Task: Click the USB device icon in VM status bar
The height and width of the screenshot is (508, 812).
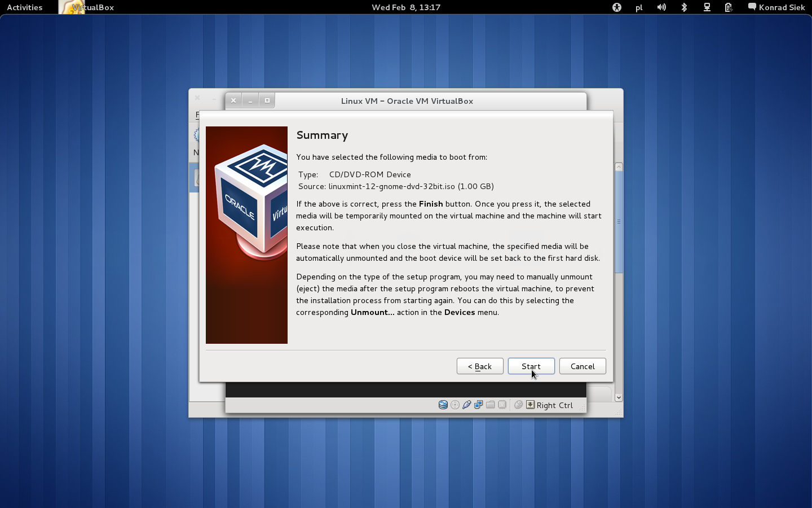Action: click(467, 405)
